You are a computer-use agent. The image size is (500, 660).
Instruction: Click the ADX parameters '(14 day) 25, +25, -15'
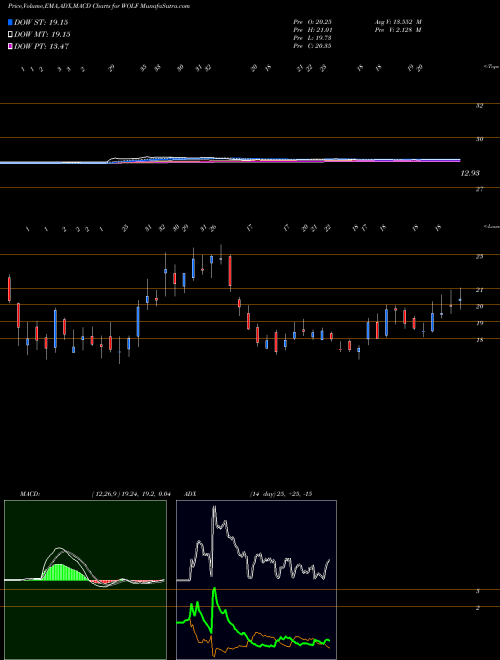click(281, 494)
